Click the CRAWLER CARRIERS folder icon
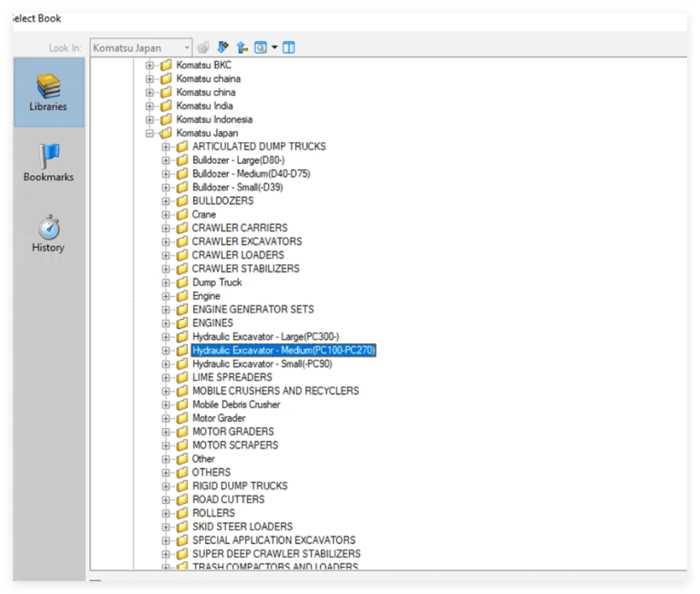This screenshot has width=700, height=594. (x=182, y=228)
